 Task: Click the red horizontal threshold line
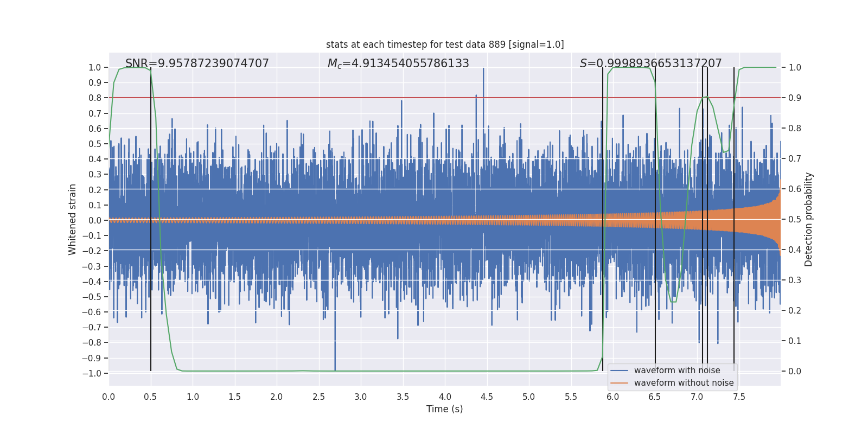tap(445, 98)
